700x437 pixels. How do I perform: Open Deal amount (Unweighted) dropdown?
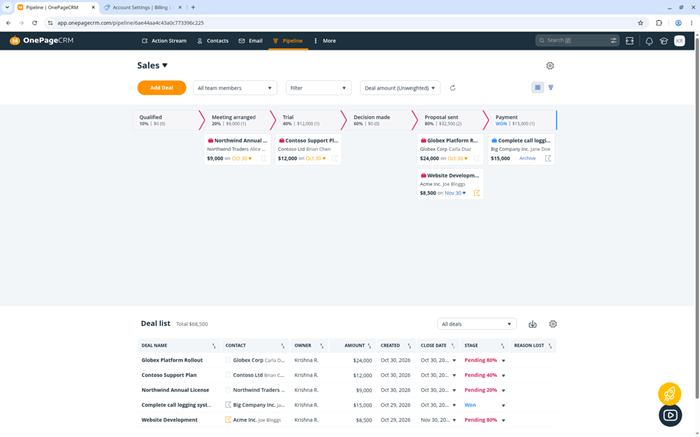point(400,88)
